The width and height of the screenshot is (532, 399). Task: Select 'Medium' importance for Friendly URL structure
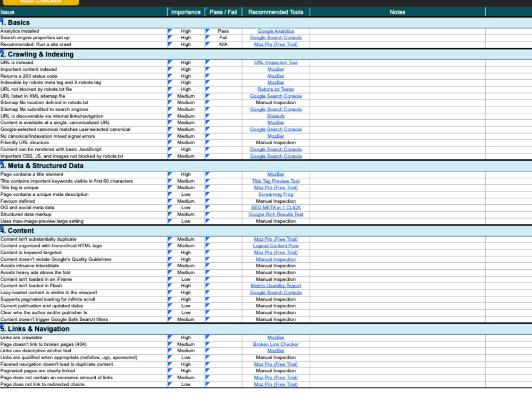pos(186,143)
